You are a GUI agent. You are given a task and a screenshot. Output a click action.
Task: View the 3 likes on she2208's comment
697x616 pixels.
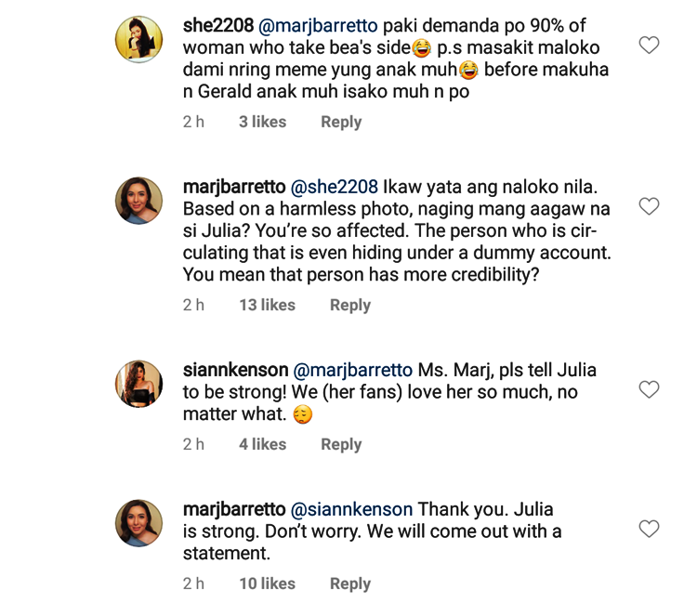pyautogui.click(x=262, y=122)
